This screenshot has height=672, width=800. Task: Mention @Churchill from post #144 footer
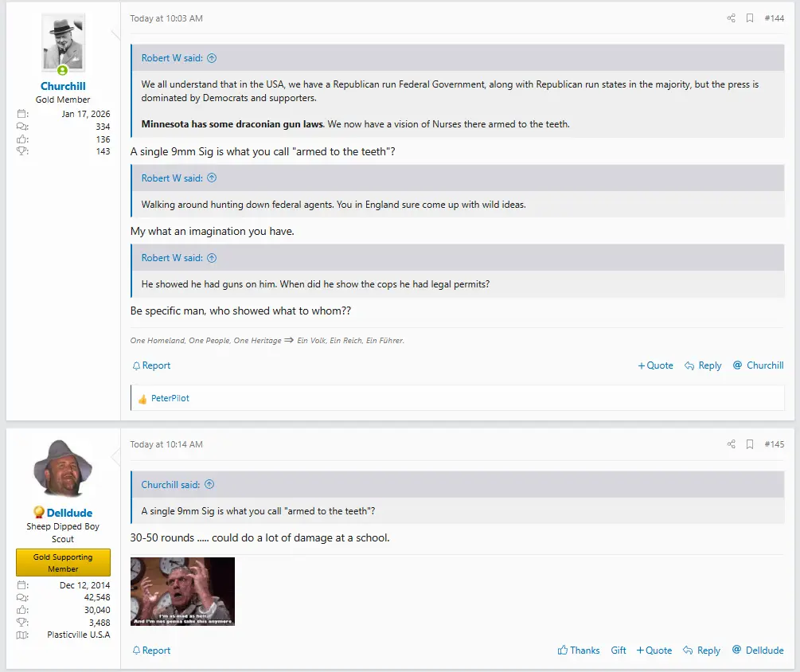point(758,365)
